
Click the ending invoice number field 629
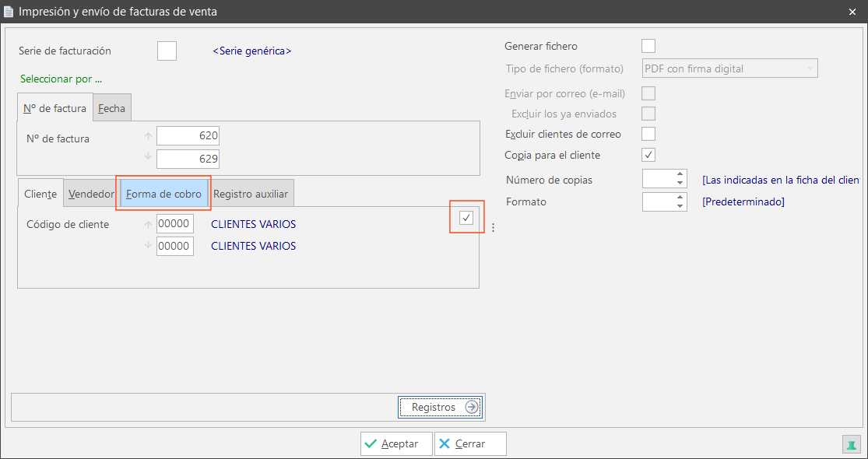point(188,159)
